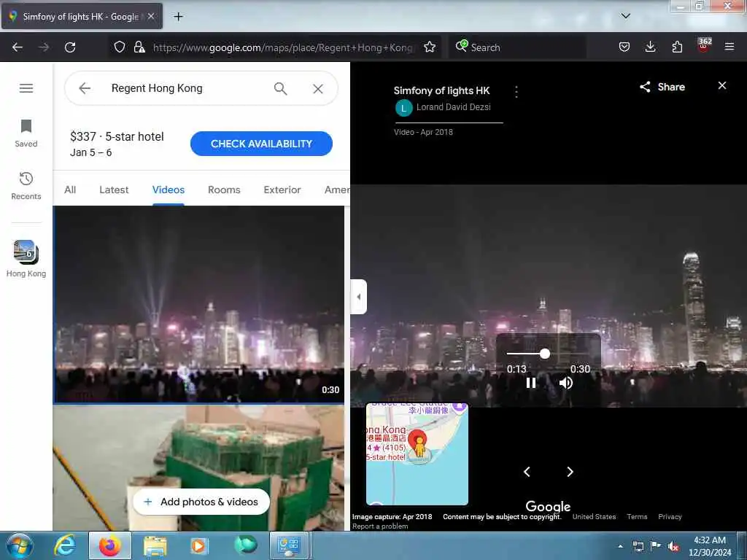Click the URL address bar
This screenshot has height=560, width=747.
click(x=283, y=47)
